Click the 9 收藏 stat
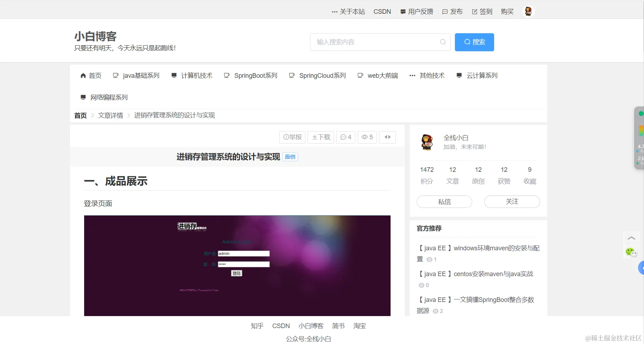The height and width of the screenshot is (344, 644). click(530, 175)
